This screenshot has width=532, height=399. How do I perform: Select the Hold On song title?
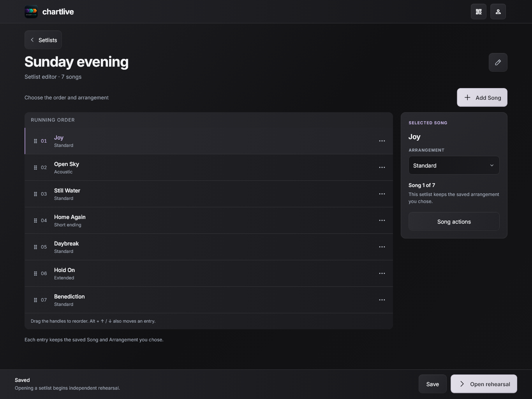64,270
